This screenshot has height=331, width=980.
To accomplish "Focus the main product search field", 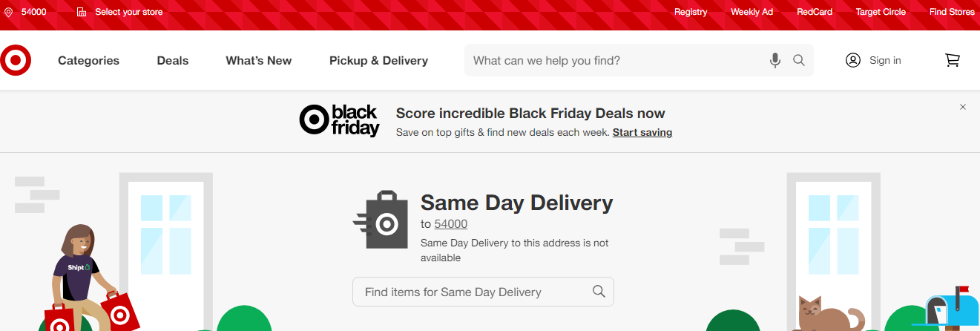I will click(x=616, y=60).
